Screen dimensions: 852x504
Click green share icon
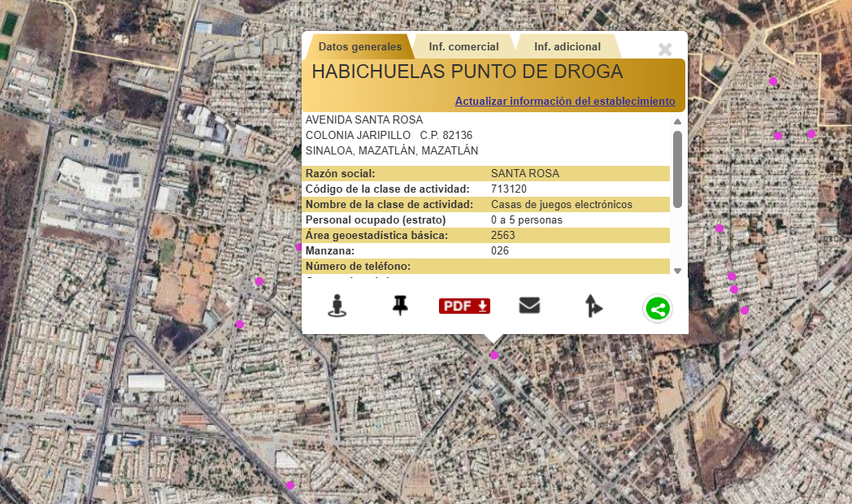[658, 309]
